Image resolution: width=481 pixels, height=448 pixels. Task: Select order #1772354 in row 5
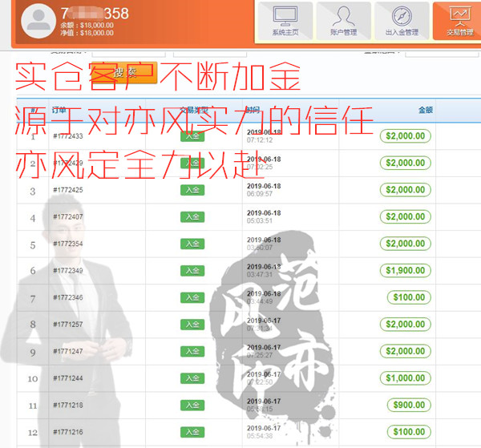pyautogui.click(x=68, y=244)
